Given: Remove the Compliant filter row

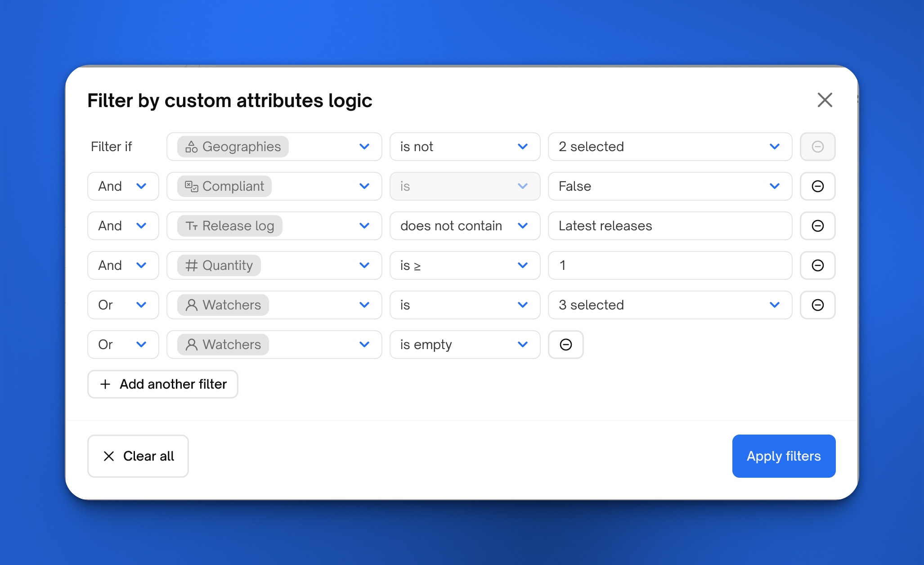Looking at the screenshot, I should click(x=817, y=186).
